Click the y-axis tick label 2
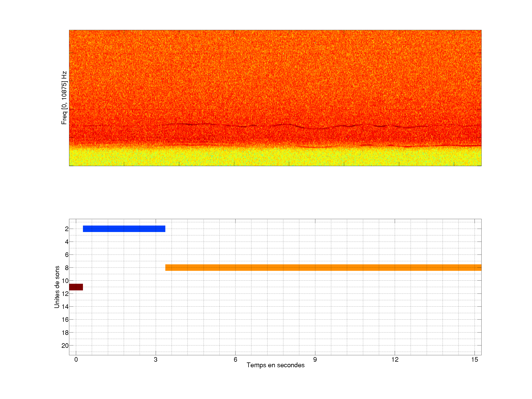532x399 pixels. (67, 229)
